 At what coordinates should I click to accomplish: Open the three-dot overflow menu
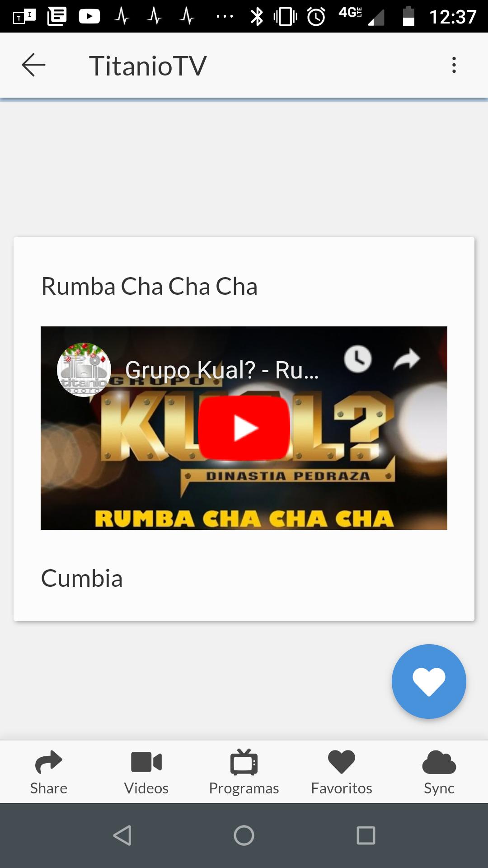(454, 65)
